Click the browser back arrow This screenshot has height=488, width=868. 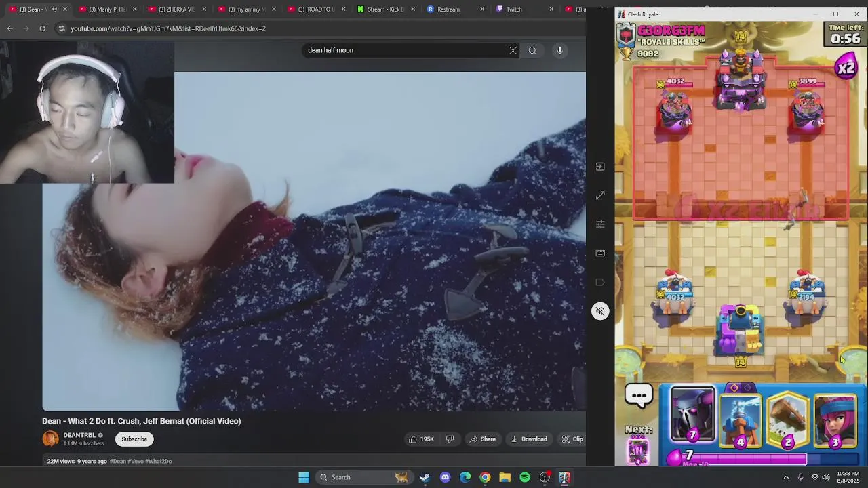pos(9,28)
